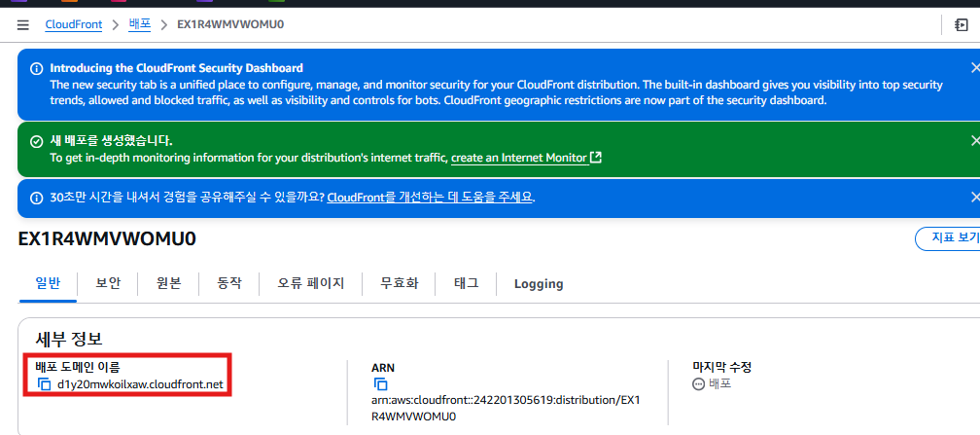Image resolution: width=980 pixels, height=435 pixels.
Task: Click the success check icon on green banner
Action: (x=37, y=141)
